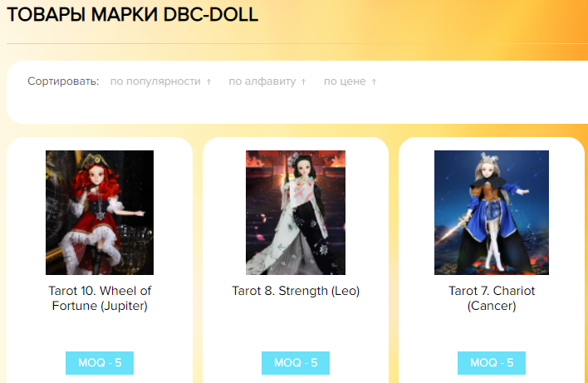Sort products by popularity (по популярности)

(155, 81)
